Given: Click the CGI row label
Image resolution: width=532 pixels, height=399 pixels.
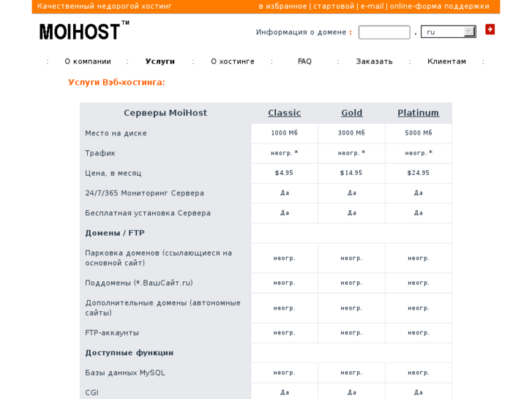Looking at the screenshot, I should tap(91, 393).
